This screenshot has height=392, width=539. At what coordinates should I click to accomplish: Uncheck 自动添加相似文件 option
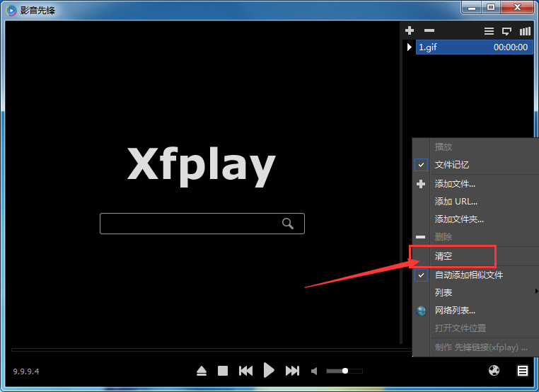(422, 275)
